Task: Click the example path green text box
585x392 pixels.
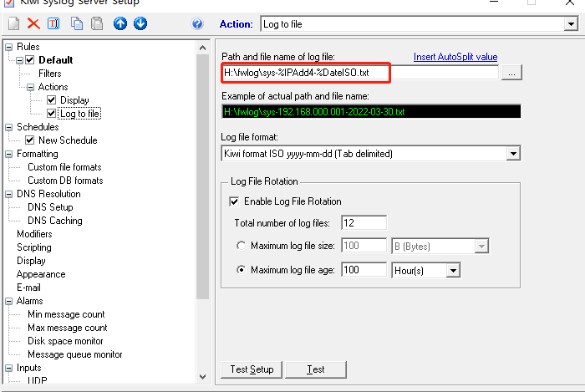Action: tap(371, 111)
